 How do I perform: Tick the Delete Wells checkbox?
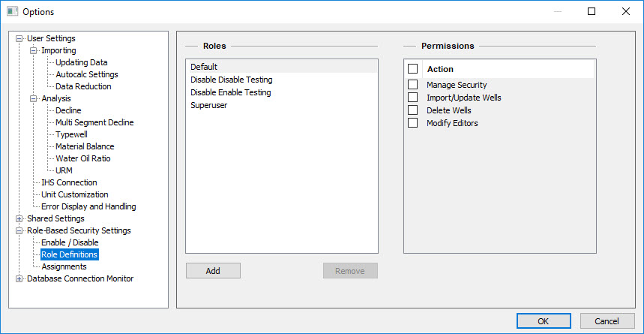412,110
